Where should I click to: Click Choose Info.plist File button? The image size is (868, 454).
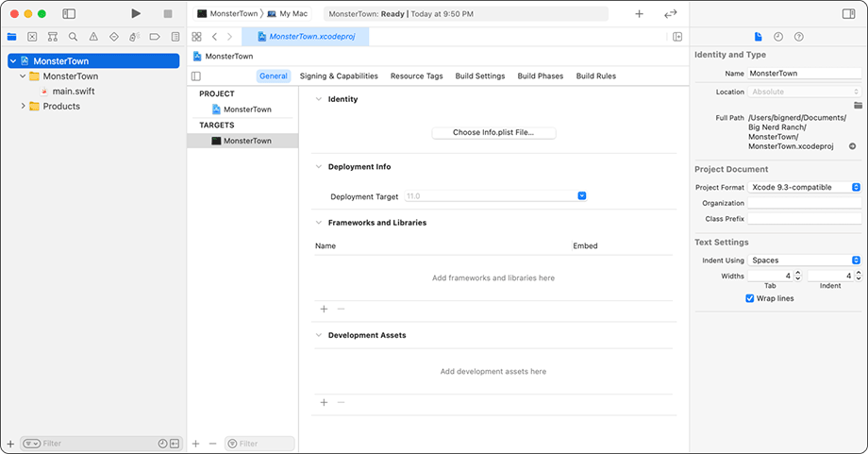tap(493, 133)
